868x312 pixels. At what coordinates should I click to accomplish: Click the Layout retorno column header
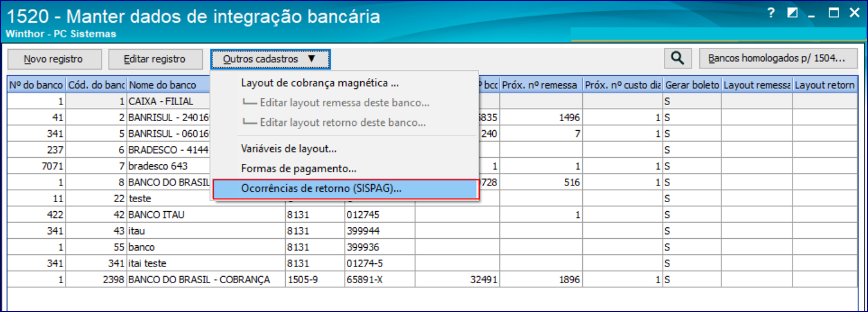click(825, 85)
